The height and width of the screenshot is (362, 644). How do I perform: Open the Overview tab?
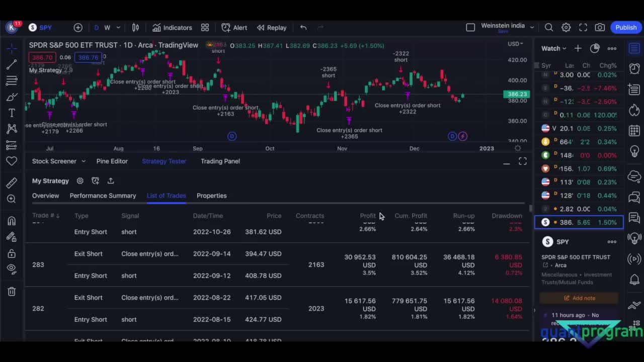tap(46, 196)
